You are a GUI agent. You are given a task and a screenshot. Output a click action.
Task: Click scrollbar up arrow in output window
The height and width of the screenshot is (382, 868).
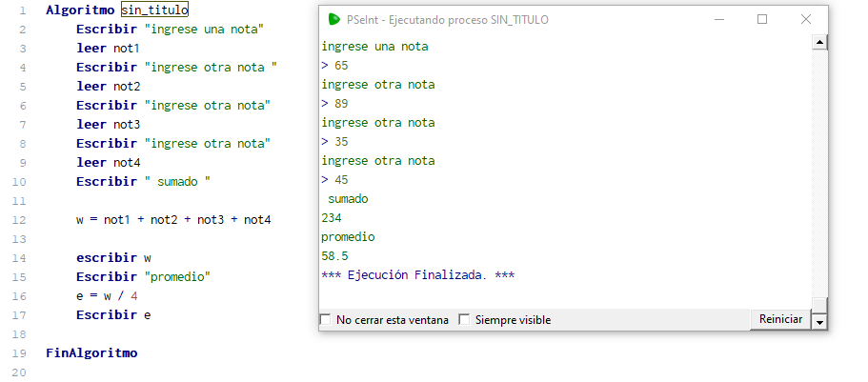[x=819, y=42]
